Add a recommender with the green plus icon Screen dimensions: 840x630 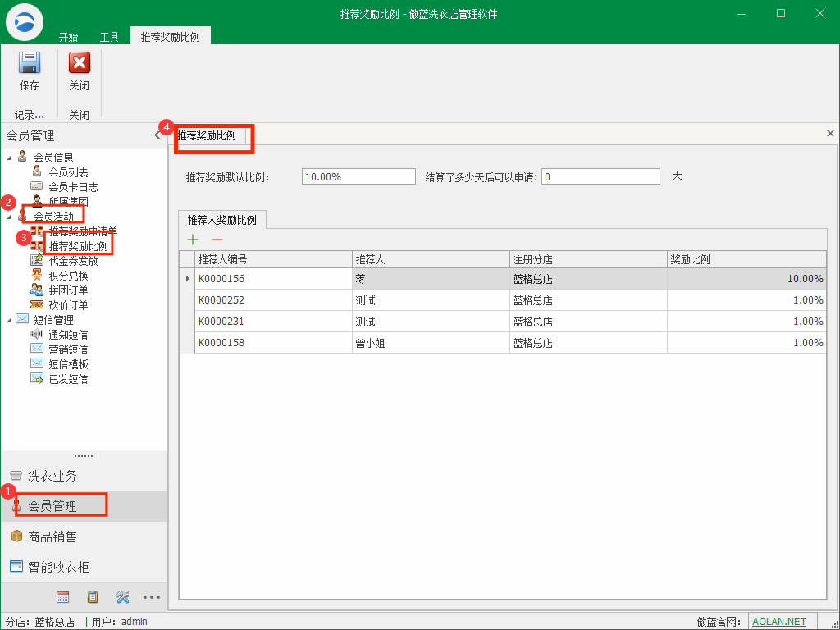[192, 240]
